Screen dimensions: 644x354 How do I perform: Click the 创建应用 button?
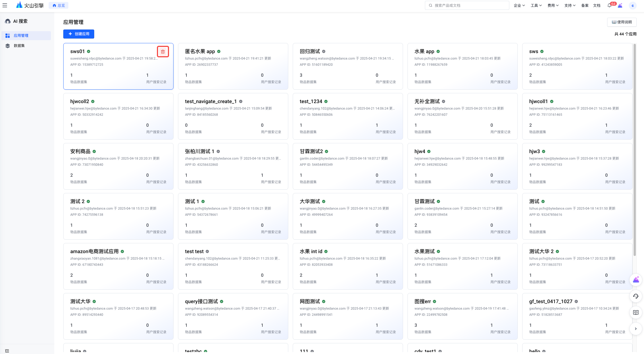pos(79,34)
